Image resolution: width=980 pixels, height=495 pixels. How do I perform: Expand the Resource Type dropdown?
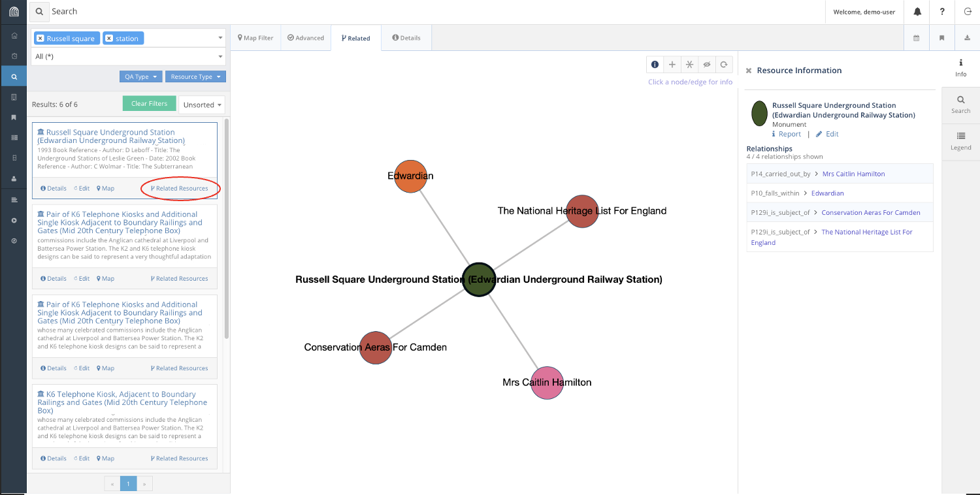[x=195, y=76]
